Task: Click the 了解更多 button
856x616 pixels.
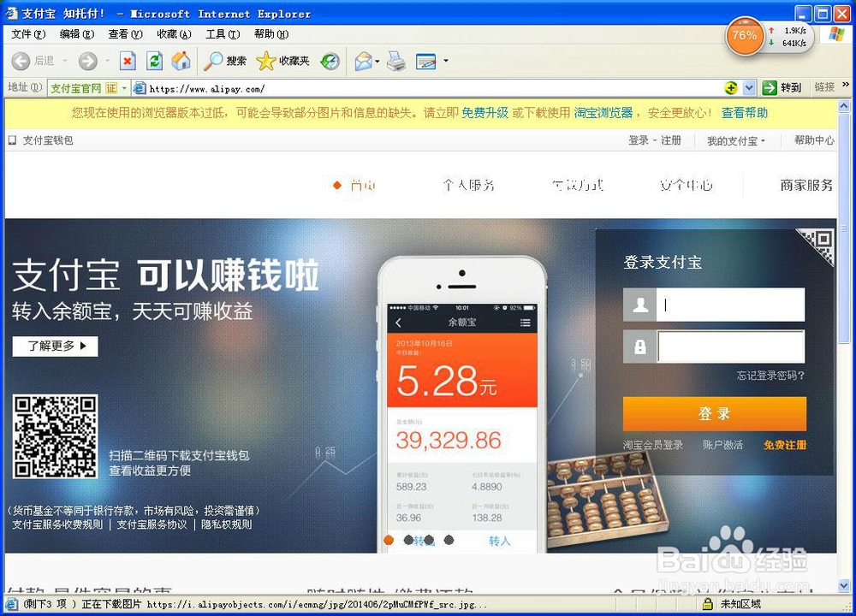Action: pos(55,346)
